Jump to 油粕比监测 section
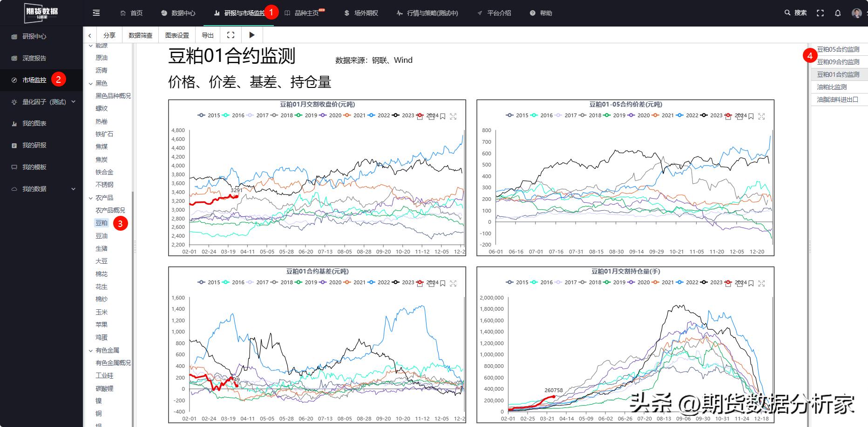 click(832, 87)
